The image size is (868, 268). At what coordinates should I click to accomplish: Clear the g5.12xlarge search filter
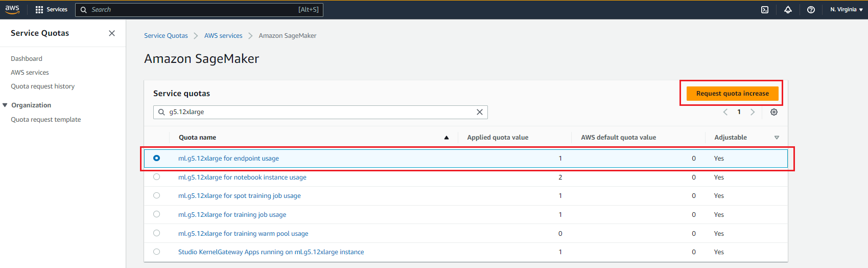pos(480,112)
